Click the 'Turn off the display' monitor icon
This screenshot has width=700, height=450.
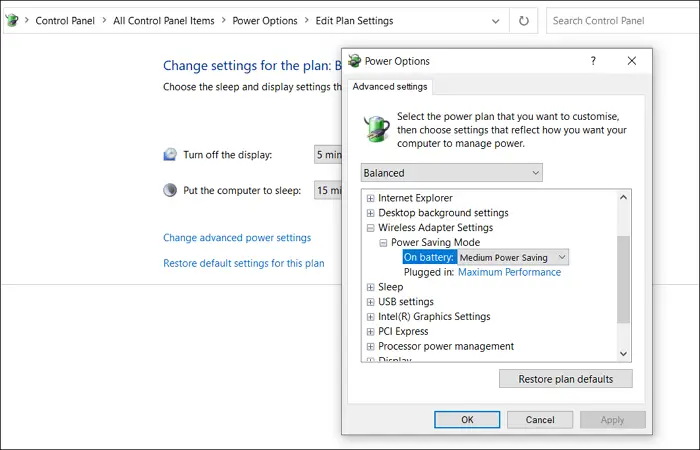pyautogui.click(x=170, y=154)
